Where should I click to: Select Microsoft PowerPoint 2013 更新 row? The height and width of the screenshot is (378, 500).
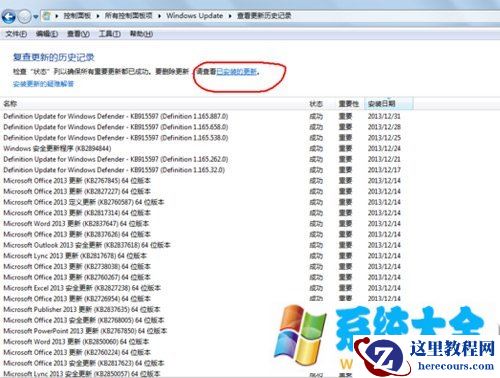(x=85, y=331)
